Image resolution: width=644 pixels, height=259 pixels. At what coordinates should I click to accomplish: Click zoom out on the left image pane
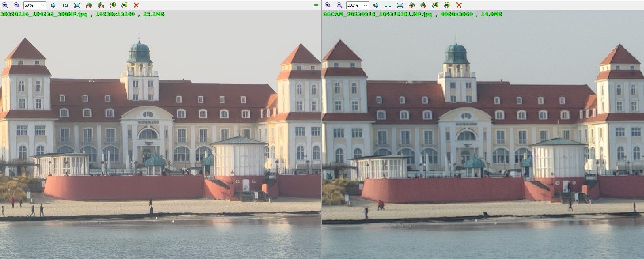(x=17, y=5)
